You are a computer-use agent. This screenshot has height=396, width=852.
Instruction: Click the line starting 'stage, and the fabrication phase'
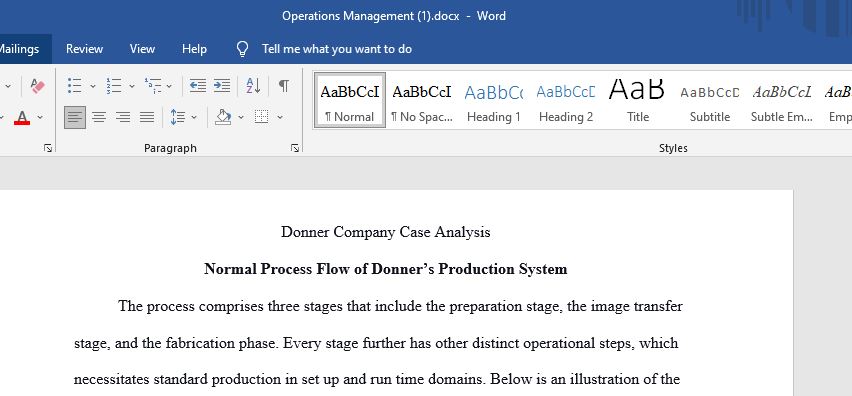pyautogui.click(x=376, y=343)
